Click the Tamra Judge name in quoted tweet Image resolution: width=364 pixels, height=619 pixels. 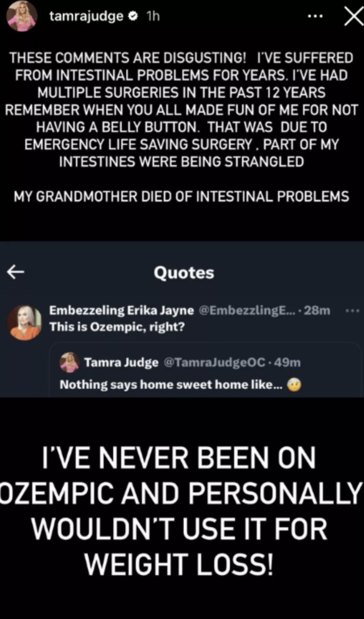(121, 363)
